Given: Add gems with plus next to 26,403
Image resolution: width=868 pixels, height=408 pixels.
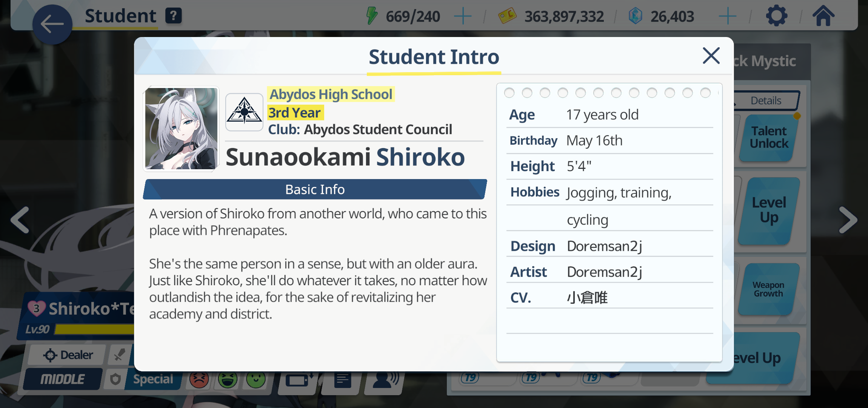Looking at the screenshot, I should (727, 16).
